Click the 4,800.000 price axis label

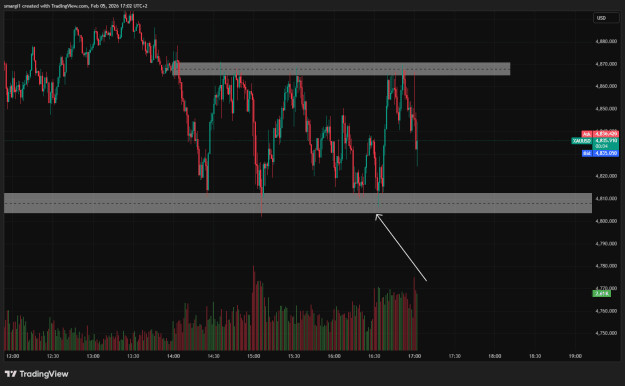coord(606,221)
